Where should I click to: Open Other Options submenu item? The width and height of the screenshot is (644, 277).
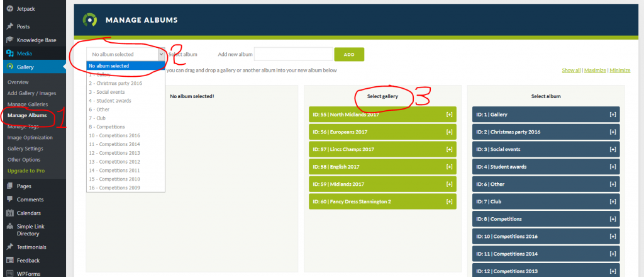click(24, 159)
